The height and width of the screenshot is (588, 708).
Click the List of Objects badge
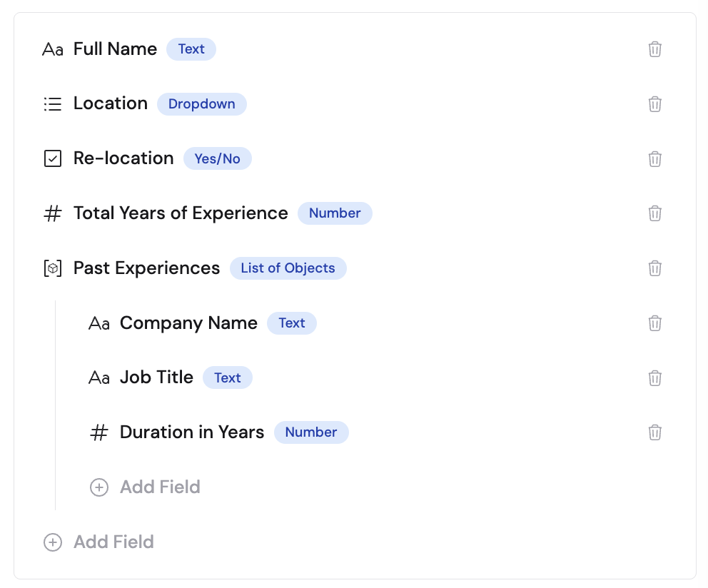[x=288, y=268]
